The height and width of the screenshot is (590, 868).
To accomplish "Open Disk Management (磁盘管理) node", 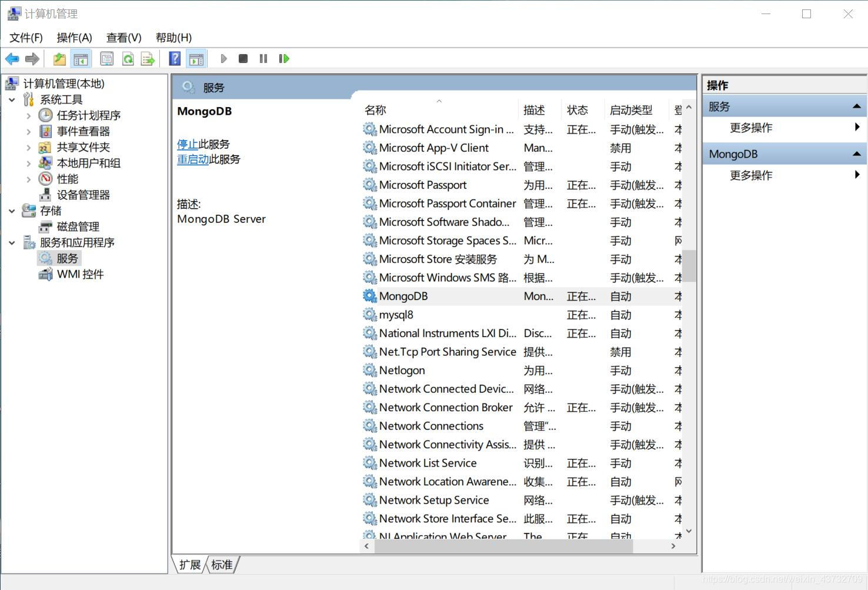I will tap(78, 226).
